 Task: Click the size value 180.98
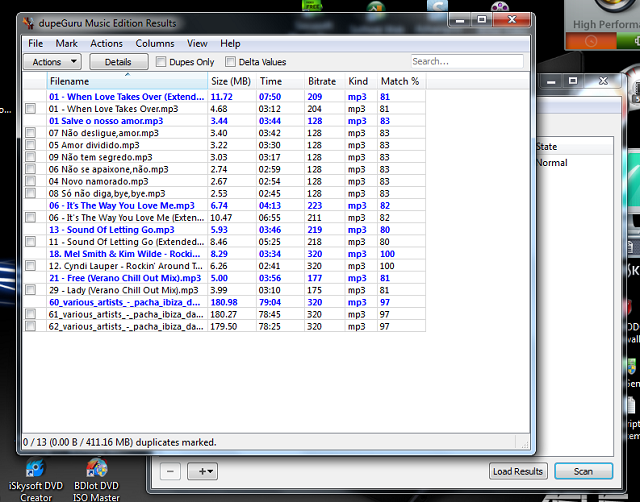tap(224, 302)
